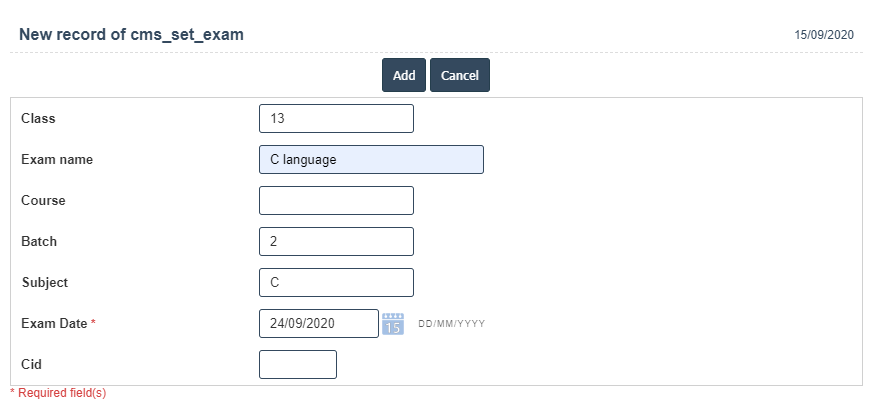Click the 15/09/2020 date in the header
Screen dimensions: 873x413
[x=824, y=35]
